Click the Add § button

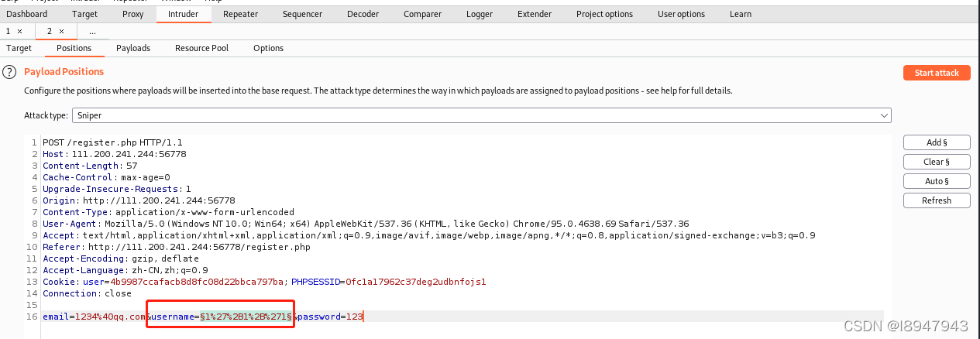(937, 142)
